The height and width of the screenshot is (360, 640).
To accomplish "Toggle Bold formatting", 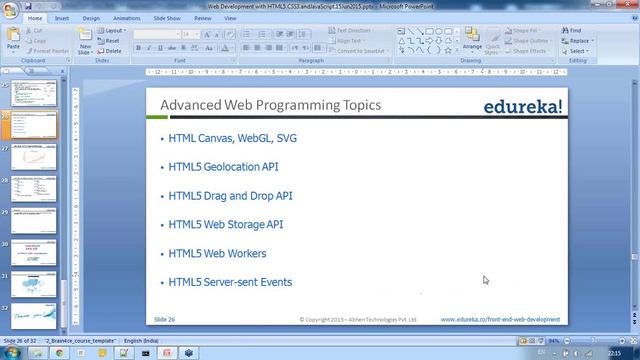I will [x=138, y=48].
